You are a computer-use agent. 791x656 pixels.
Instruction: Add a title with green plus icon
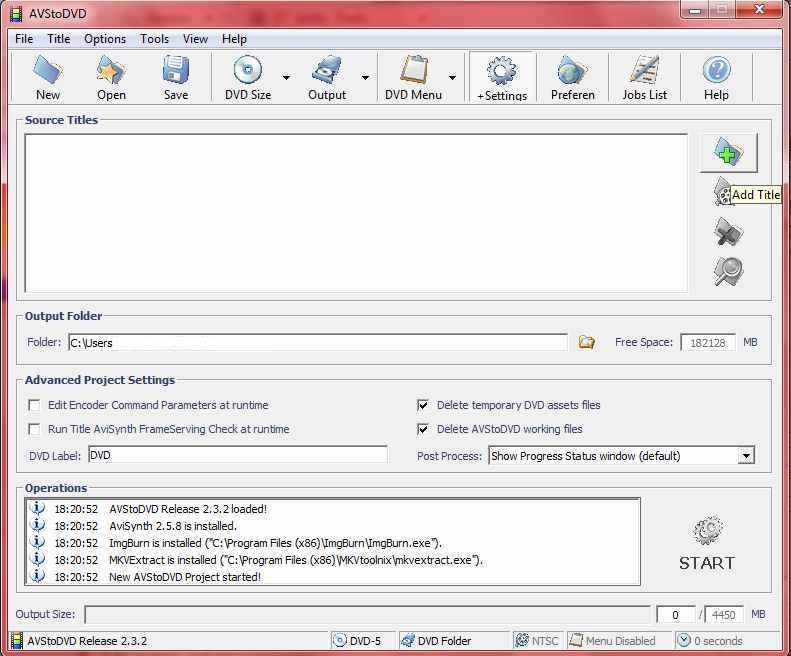point(728,152)
